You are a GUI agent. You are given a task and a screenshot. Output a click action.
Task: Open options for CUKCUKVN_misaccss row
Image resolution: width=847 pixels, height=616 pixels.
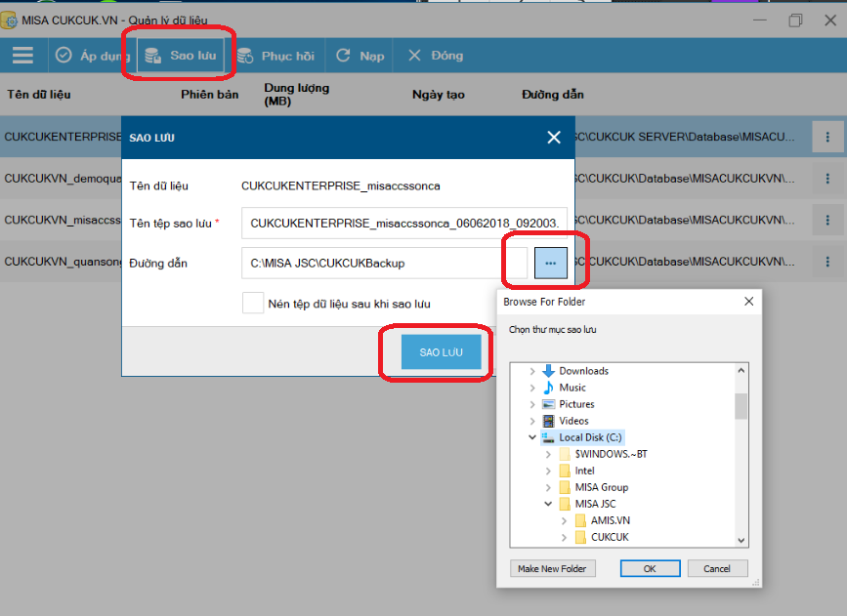click(827, 220)
